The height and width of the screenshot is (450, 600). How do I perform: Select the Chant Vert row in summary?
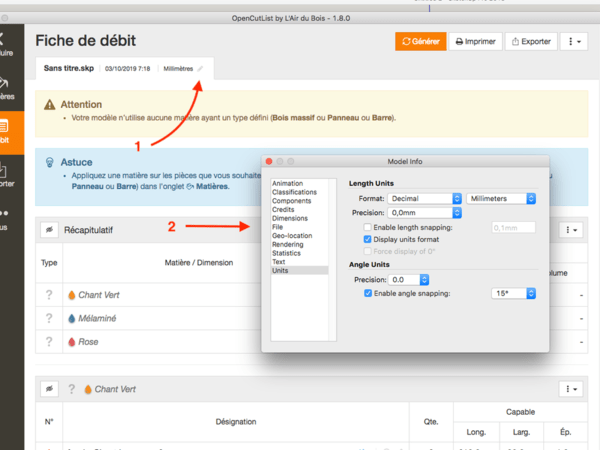[311, 295]
